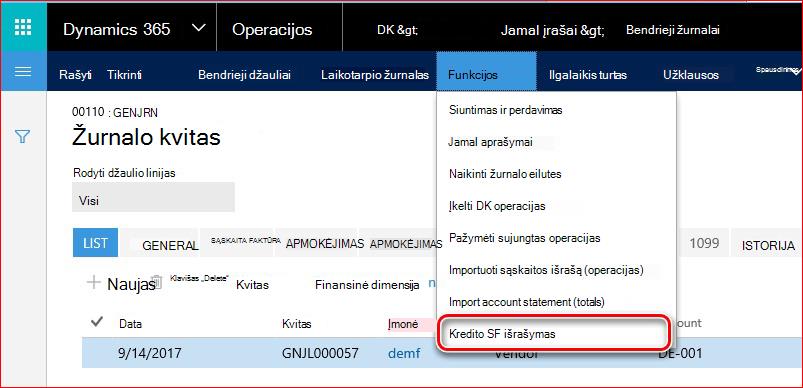Screen dimensions: 803x388
Task: Sort by the Data column header
Action: click(x=130, y=324)
